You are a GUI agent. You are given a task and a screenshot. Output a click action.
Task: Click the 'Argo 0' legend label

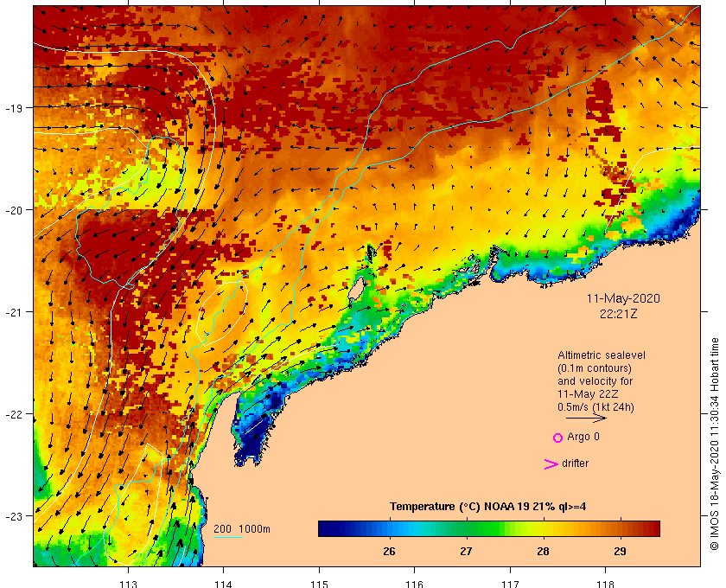[583, 437]
